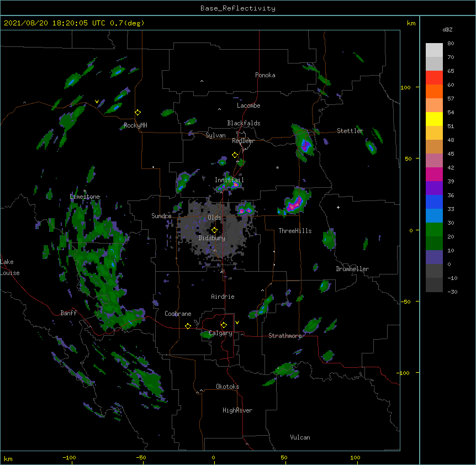Screen dimensions: 476x465
Task: Click the Ponoka city label
Action: coord(265,75)
